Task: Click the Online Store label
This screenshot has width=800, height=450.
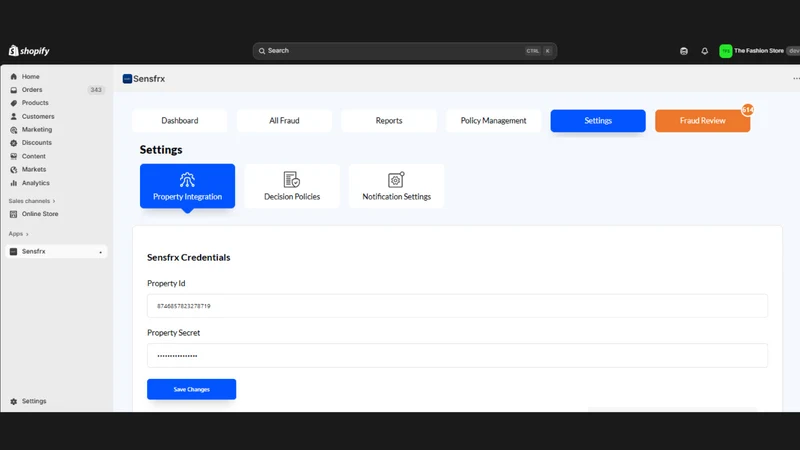Action: (x=40, y=214)
